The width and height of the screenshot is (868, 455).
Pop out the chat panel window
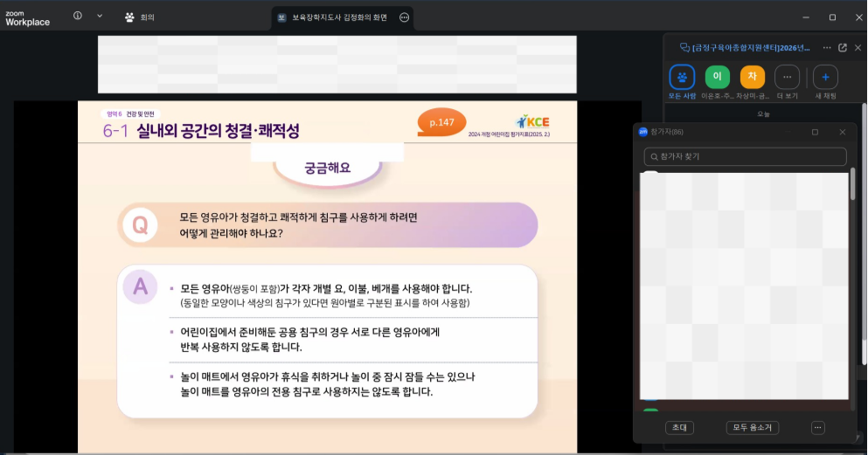pos(843,48)
